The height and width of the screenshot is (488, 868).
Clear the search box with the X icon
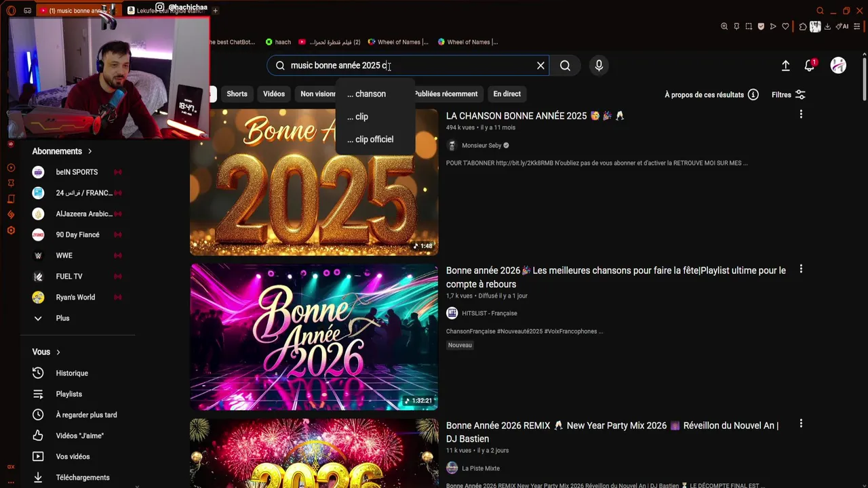pyautogui.click(x=540, y=66)
